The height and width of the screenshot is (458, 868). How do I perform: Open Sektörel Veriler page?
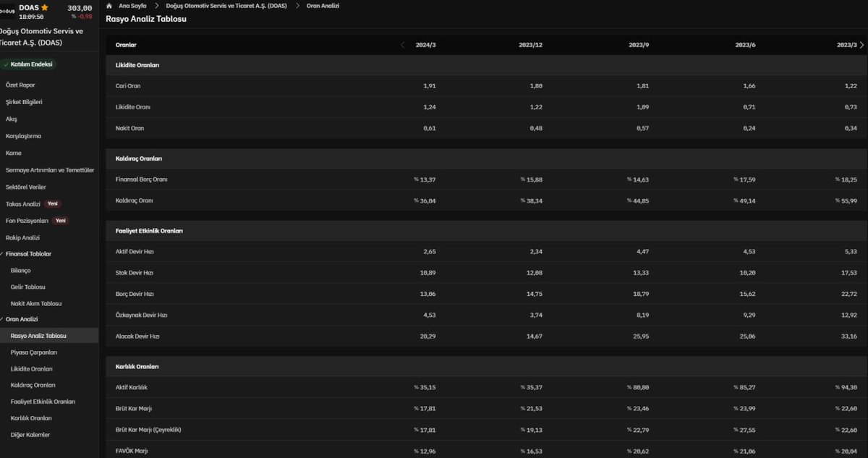(26, 187)
